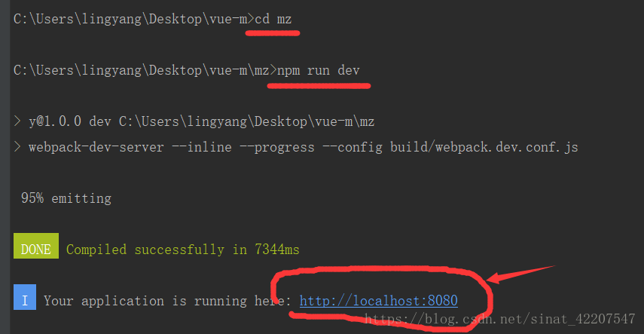Select the webpack-dev-server command line
Screen dimensions: 644x334
(x=296, y=147)
